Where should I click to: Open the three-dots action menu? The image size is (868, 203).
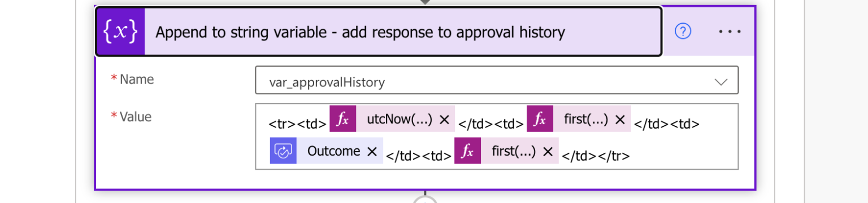click(730, 32)
